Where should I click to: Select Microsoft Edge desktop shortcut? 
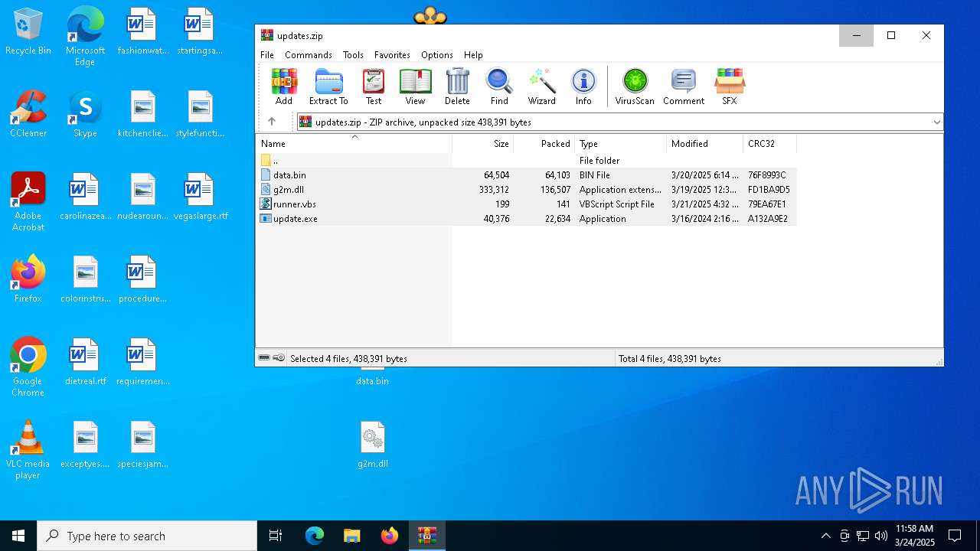click(x=85, y=37)
